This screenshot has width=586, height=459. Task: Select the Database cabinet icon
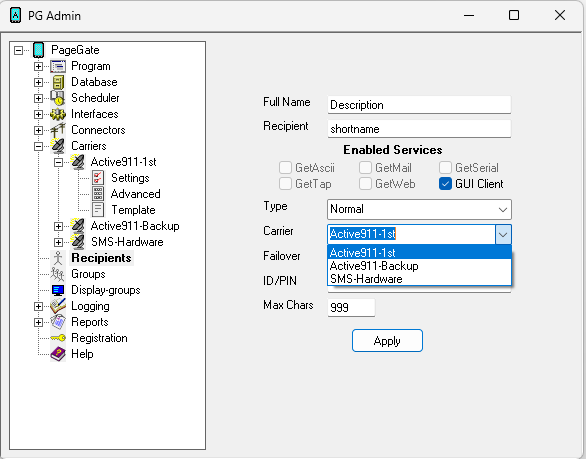click(58, 82)
